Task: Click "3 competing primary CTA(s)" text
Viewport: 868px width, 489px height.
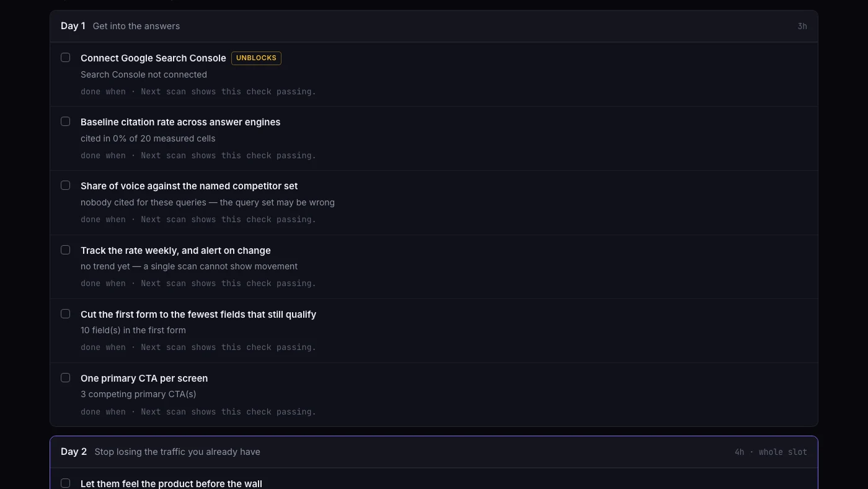Action: click(138, 394)
